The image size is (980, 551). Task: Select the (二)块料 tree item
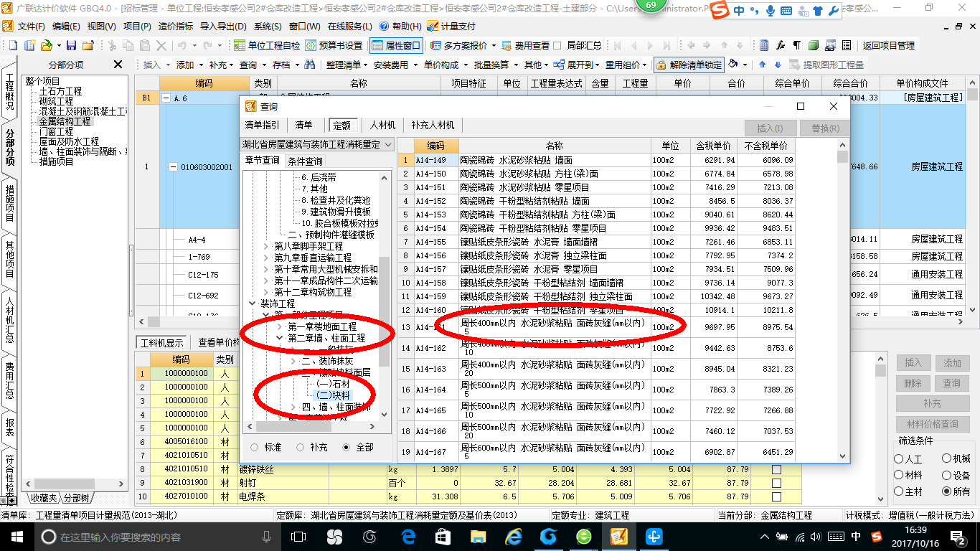point(334,395)
